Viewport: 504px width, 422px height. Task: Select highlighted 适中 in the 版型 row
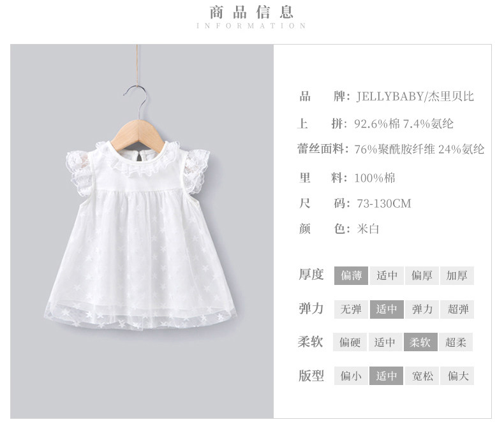(x=387, y=375)
